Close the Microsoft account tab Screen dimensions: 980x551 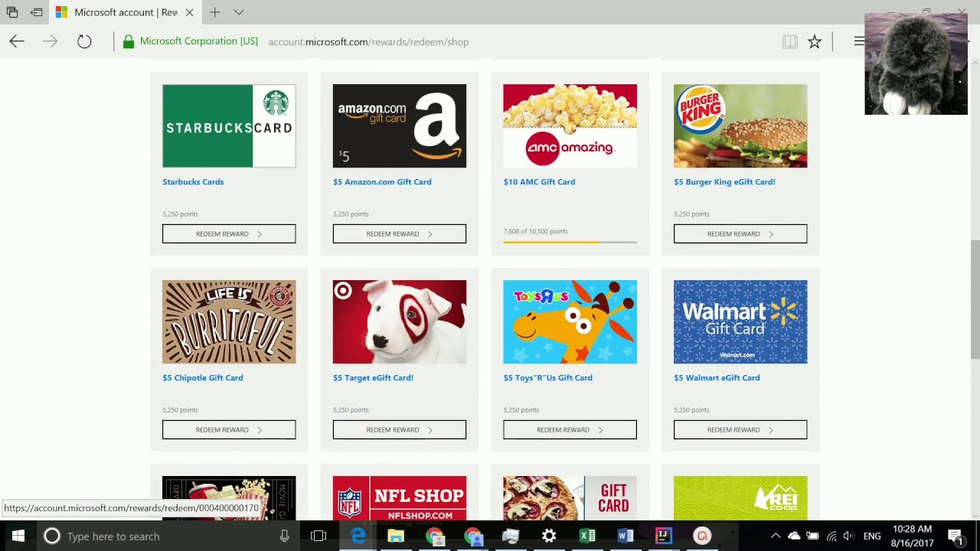[x=189, y=12]
